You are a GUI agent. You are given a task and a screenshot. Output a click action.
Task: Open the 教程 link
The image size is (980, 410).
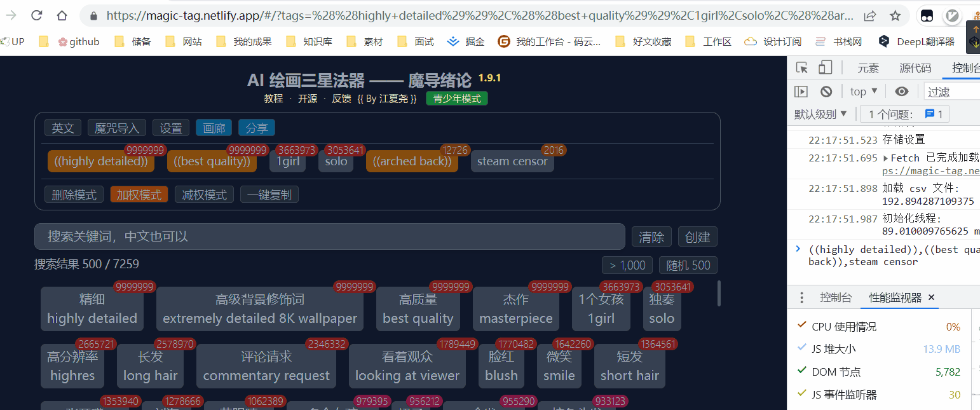tap(273, 99)
